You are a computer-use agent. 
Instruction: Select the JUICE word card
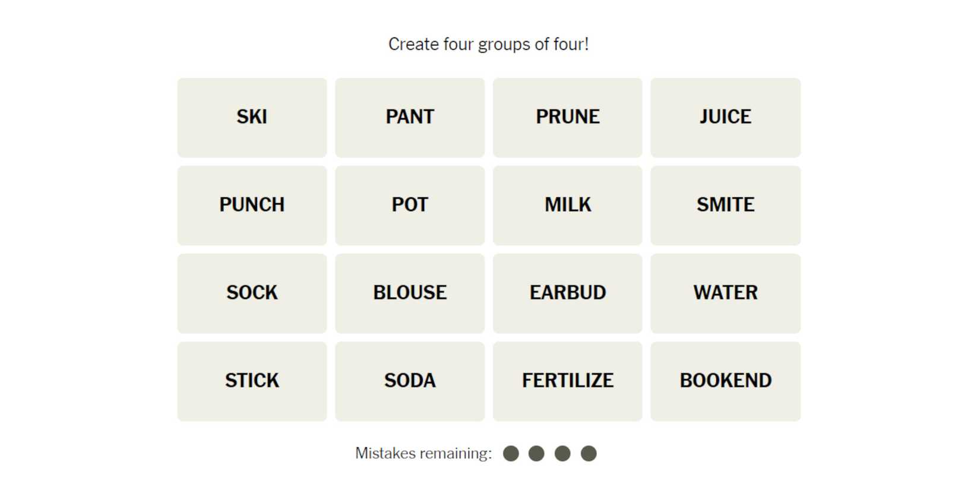click(x=725, y=117)
